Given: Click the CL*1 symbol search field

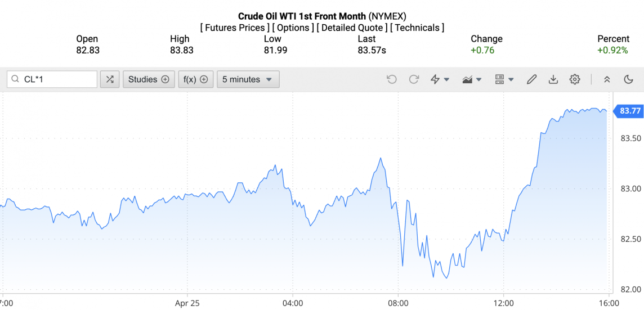Looking at the screenshot, I should pos(52,79).
